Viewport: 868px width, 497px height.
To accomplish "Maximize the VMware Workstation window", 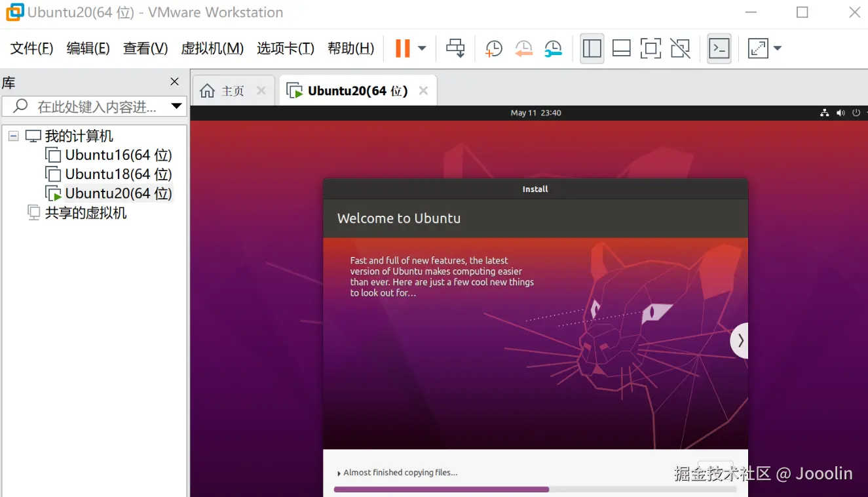I will tap(802, 12).
